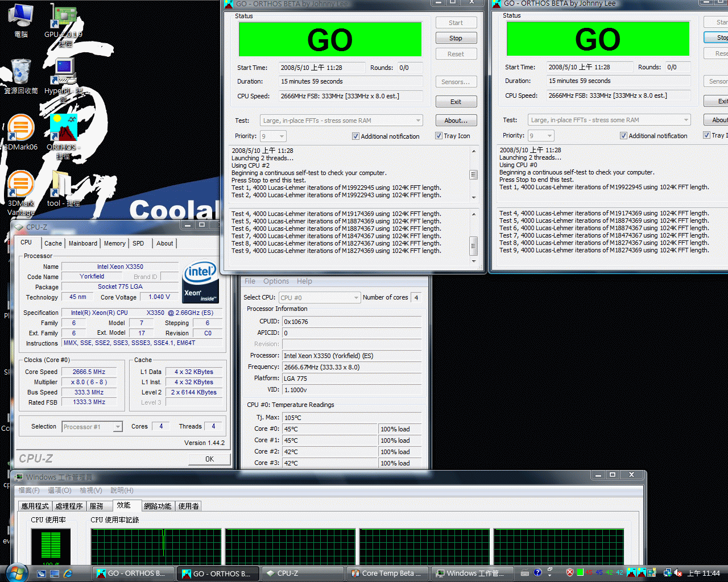Click the green GO status bar in left ORTHOS

point(330,39)
